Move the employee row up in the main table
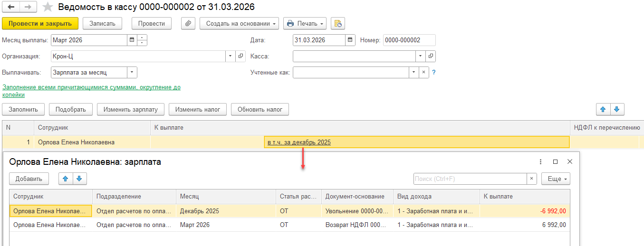The height and width of the screenshot is (246, 644). click(604, 109)
